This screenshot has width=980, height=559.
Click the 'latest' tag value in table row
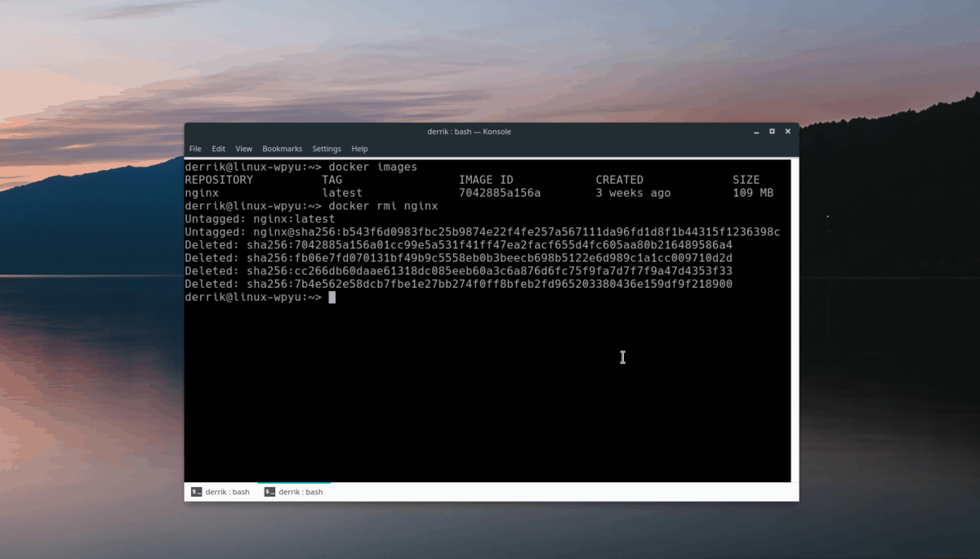pyautogui.click(x=342, y=193)
